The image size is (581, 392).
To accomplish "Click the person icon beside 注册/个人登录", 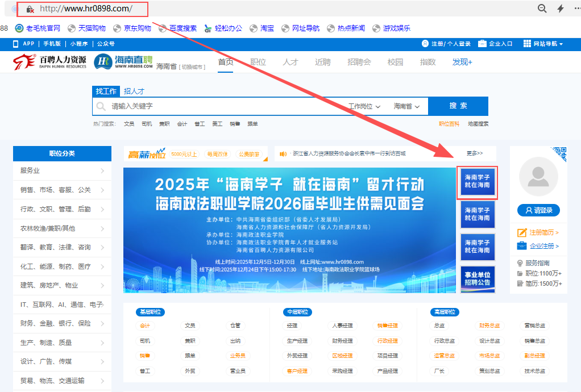I will (425, 44).
